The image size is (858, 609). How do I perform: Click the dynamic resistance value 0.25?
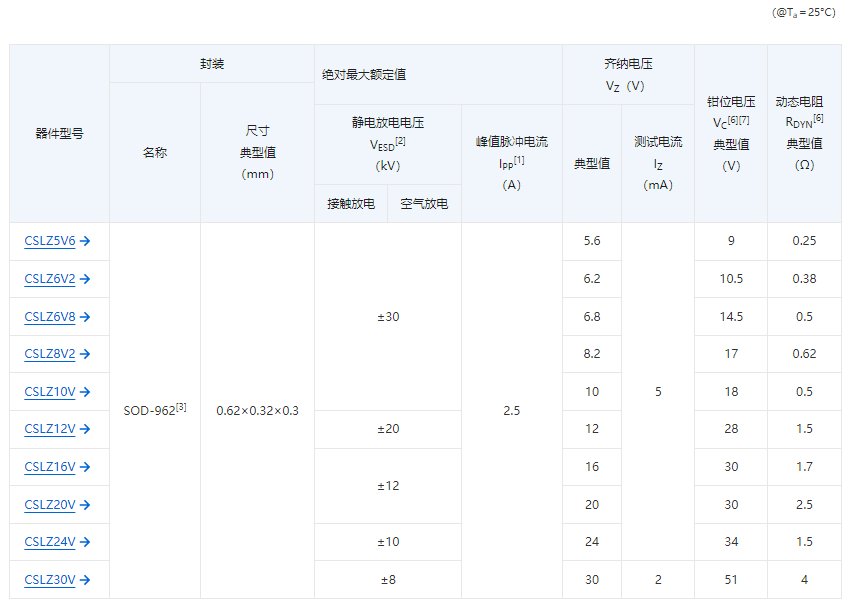804,241
